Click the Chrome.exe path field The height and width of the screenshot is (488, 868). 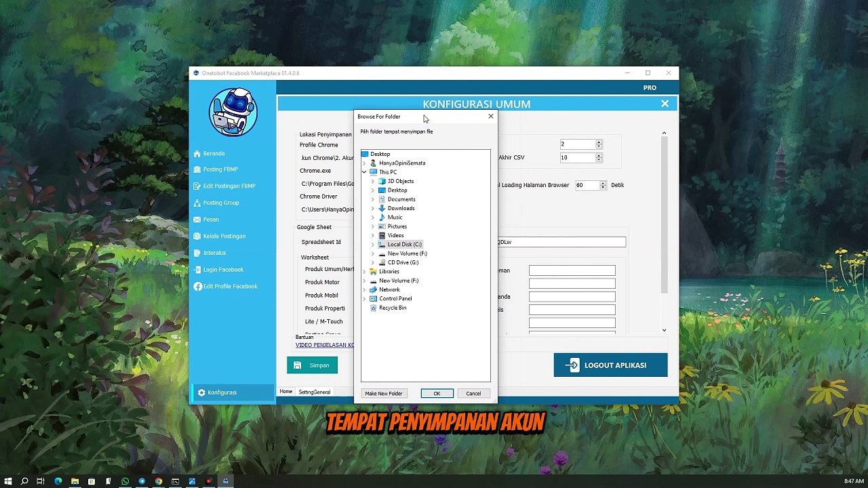coord(326,184)
